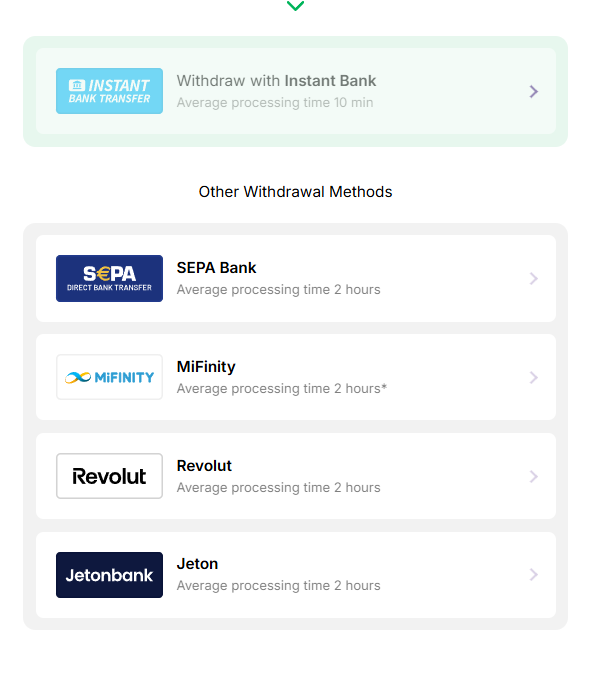Choose the MiFinity title

click(206, 367)
